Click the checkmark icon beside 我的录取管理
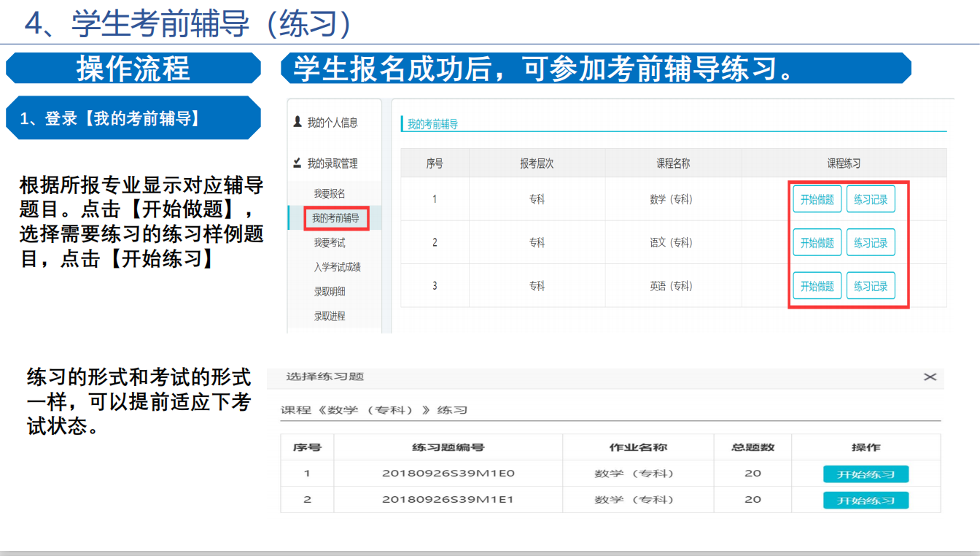 coord(297,163)
